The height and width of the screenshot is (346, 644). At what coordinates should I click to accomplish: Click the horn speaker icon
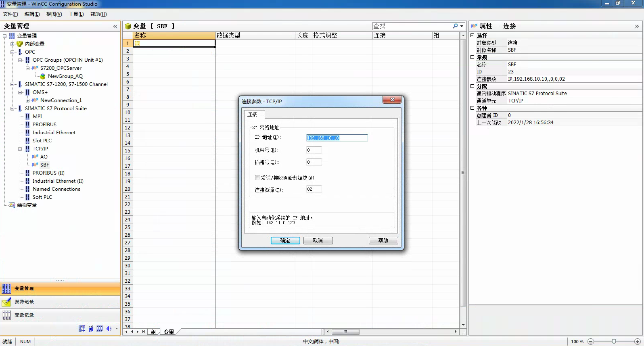pos(109,329)
